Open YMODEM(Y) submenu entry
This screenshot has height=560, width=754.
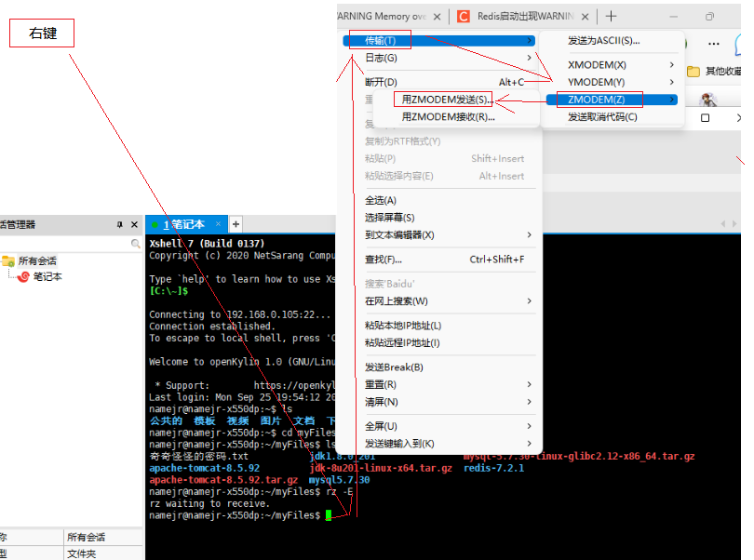[x=612, y=82]
